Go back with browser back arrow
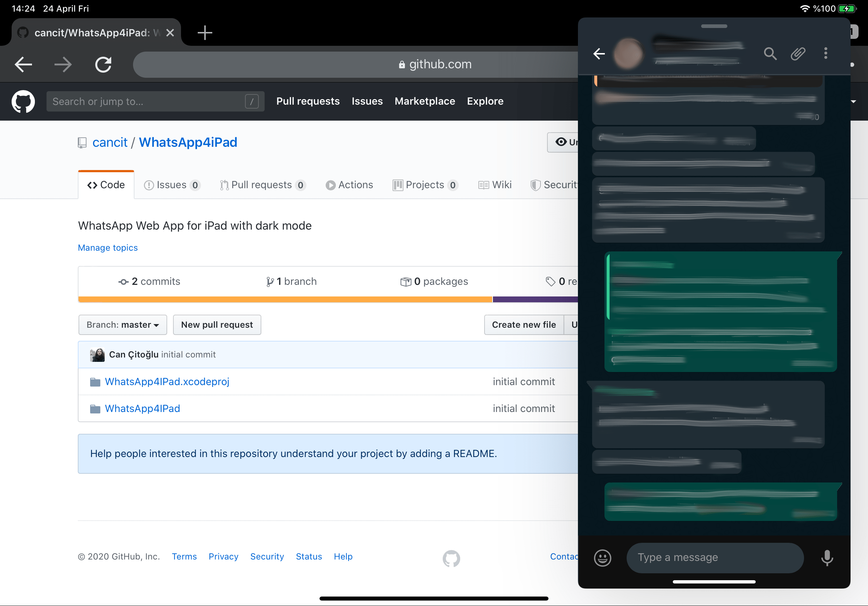 click(x=23, y=64)
